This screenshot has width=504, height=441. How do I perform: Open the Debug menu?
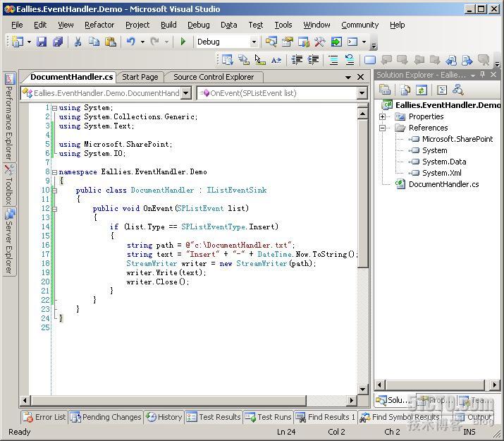[x=199, y=25]
